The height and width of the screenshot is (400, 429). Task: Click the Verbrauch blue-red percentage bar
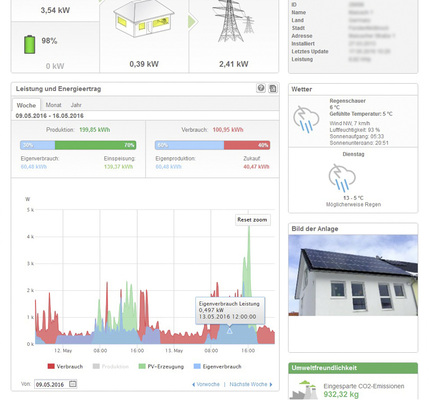212,145
